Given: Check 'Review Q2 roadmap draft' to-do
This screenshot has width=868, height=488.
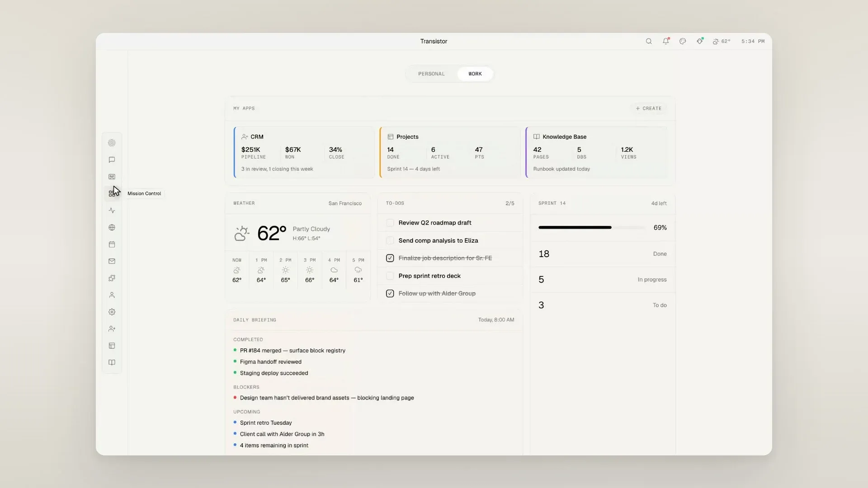Looking at the screenshot, I should 390,223.
